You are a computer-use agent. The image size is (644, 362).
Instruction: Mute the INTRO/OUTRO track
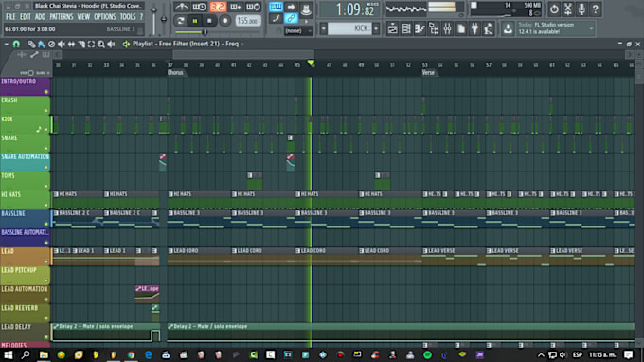[x=46, y=92]
